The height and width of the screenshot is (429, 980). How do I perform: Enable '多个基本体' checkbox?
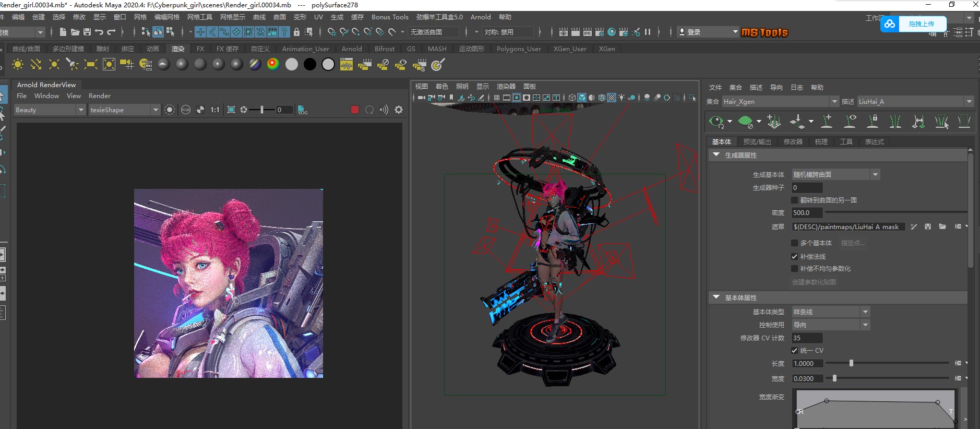794,243
